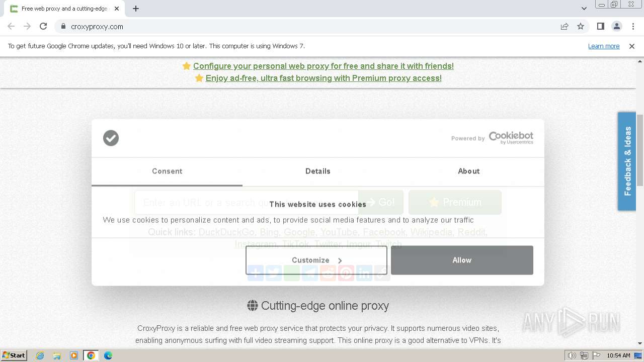Open the Windows Start menu

[x=14, y=355]
